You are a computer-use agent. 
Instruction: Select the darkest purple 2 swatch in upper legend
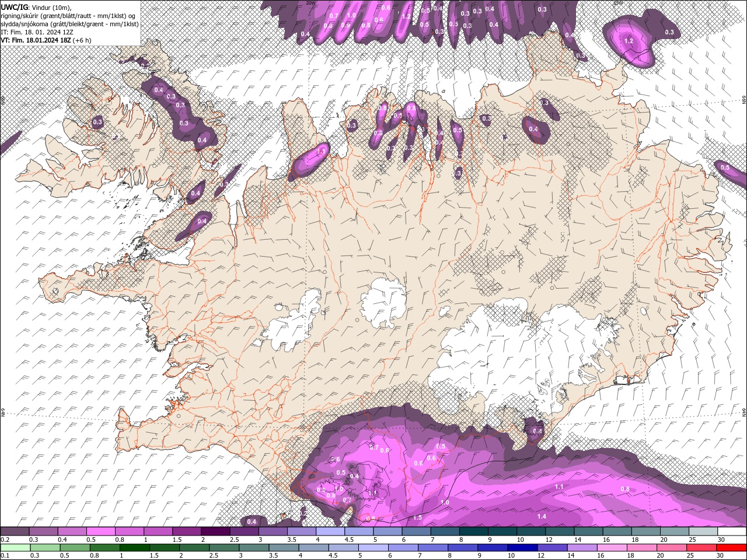(x=215, y=531)
